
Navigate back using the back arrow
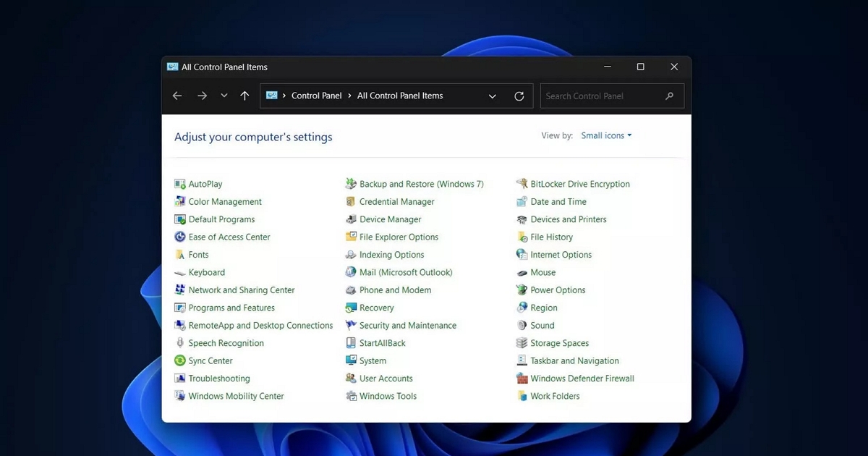tap(177, 96)
